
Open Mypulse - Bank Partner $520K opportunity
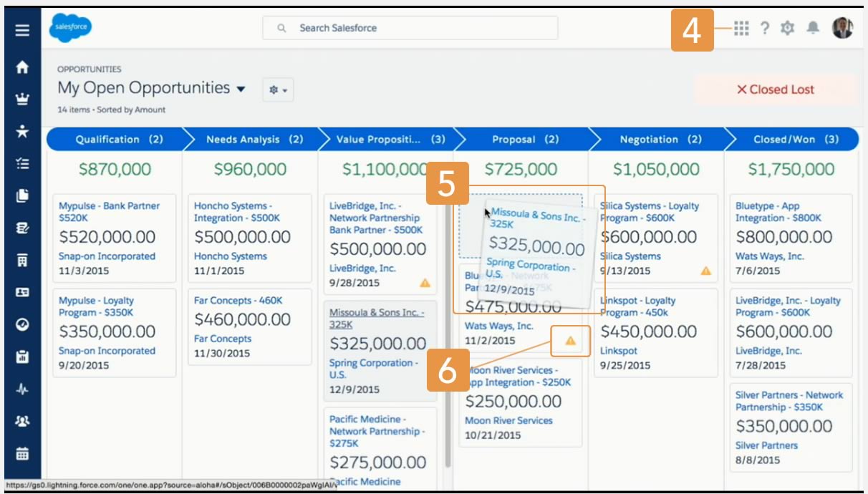click(109, 212)
